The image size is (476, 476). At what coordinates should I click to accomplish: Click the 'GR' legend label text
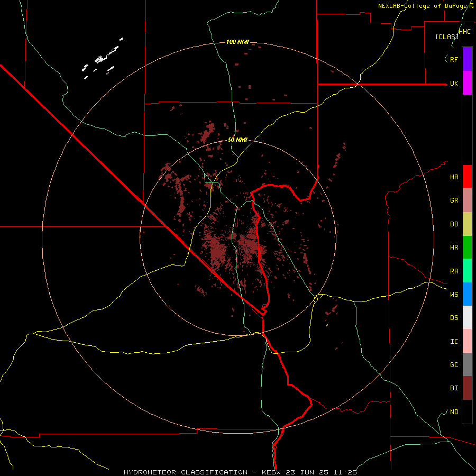point(454,200)
